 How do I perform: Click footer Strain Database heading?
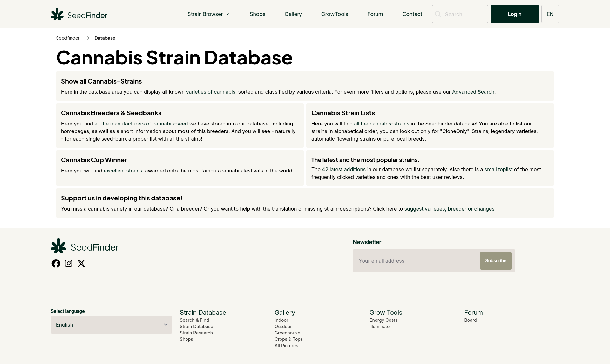point(203,313)
